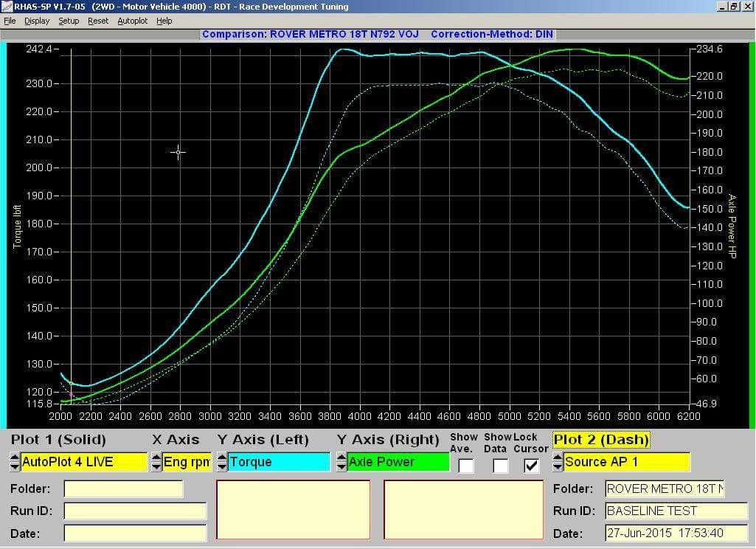The width and height of the screenshot is (756, 549).
Task: Click the stepper arrows beside Eng rpm
Action: [156, 463]
